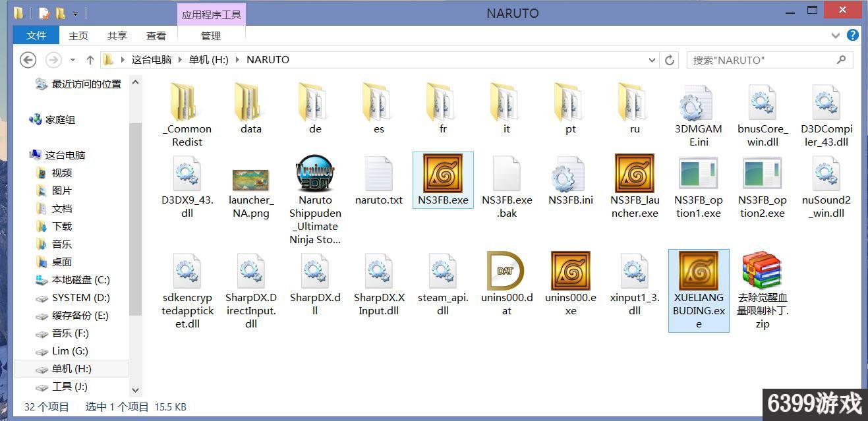Select unins000.dat file
Screen dimensions: 868x421
[507, 285]
